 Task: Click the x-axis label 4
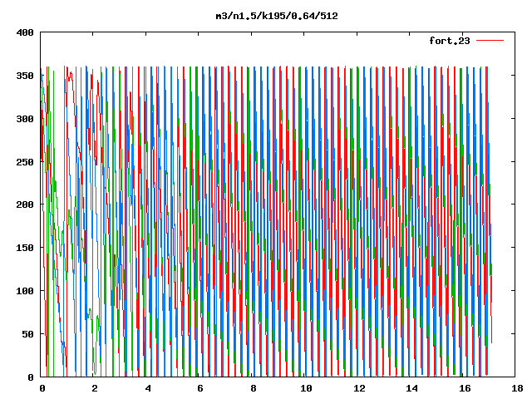coord(148,388)
